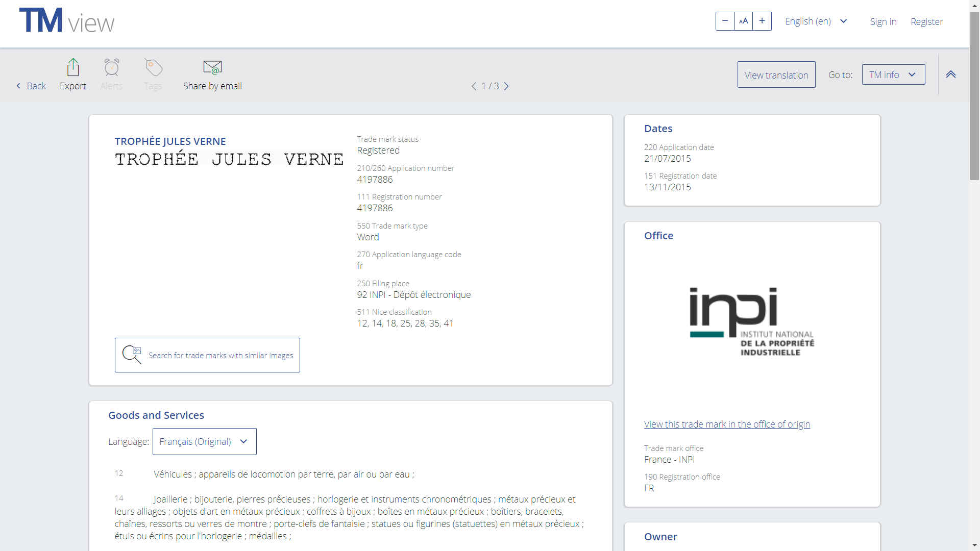Open View this trade mark in office of origin
This screenshot has width=980, height=551.
727,424
